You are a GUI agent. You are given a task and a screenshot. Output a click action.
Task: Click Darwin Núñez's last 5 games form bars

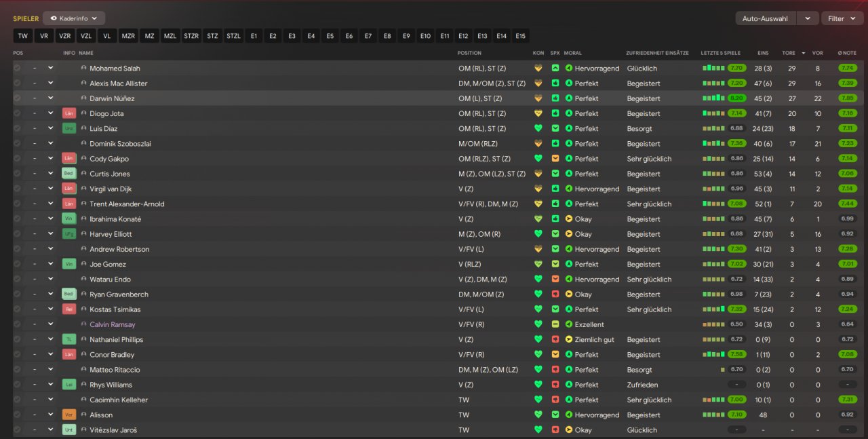[713, 98]
